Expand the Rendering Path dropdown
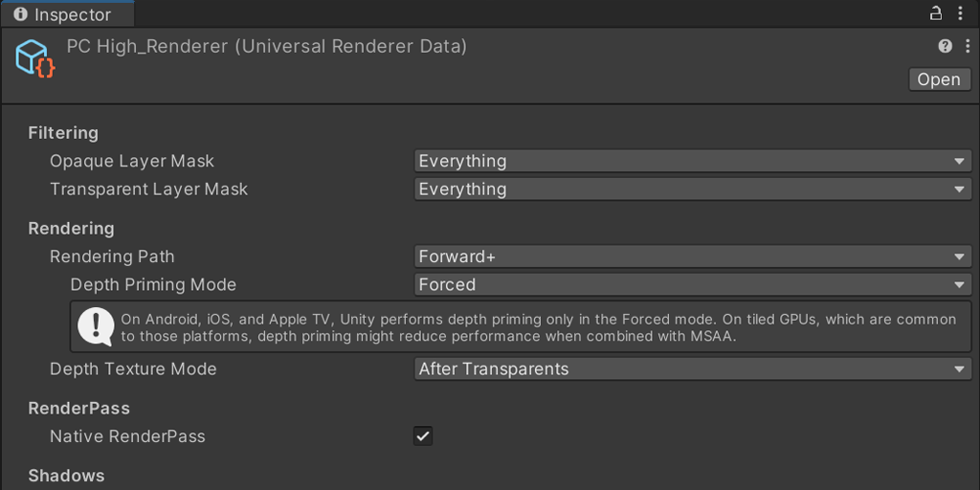 (x=693, y=256)
